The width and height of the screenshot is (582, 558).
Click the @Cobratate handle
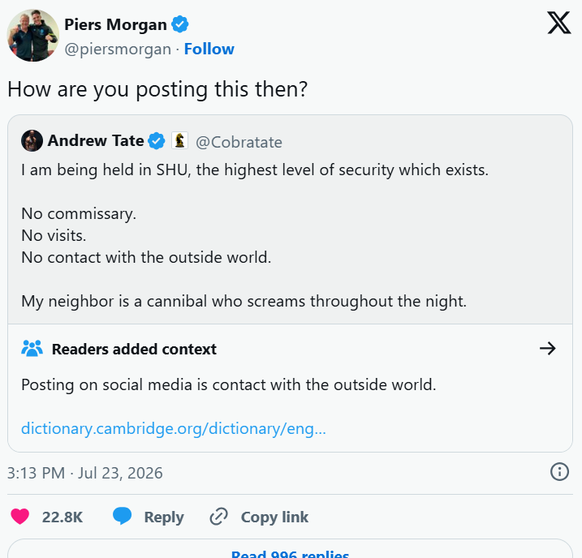(239, 142)
